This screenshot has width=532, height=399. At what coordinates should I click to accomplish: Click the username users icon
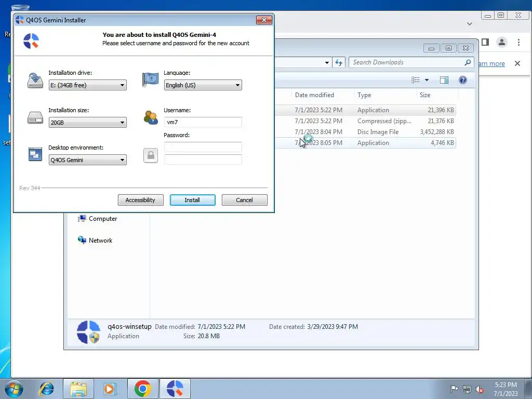click(x=151, y=117)
